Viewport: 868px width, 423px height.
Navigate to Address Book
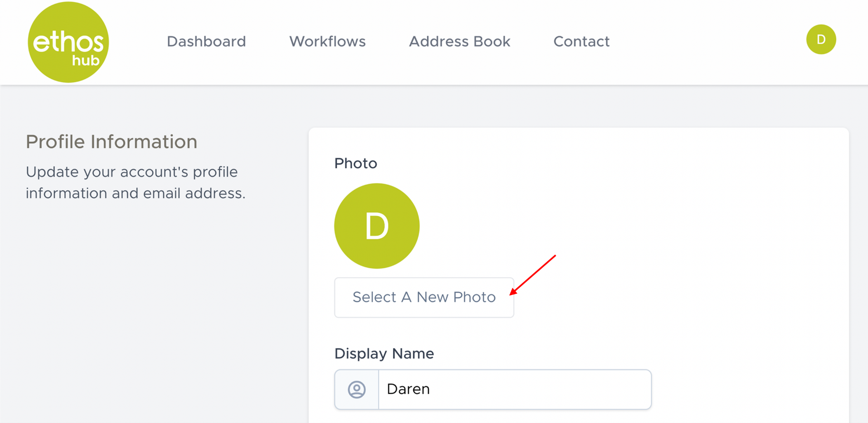[459, 41]
